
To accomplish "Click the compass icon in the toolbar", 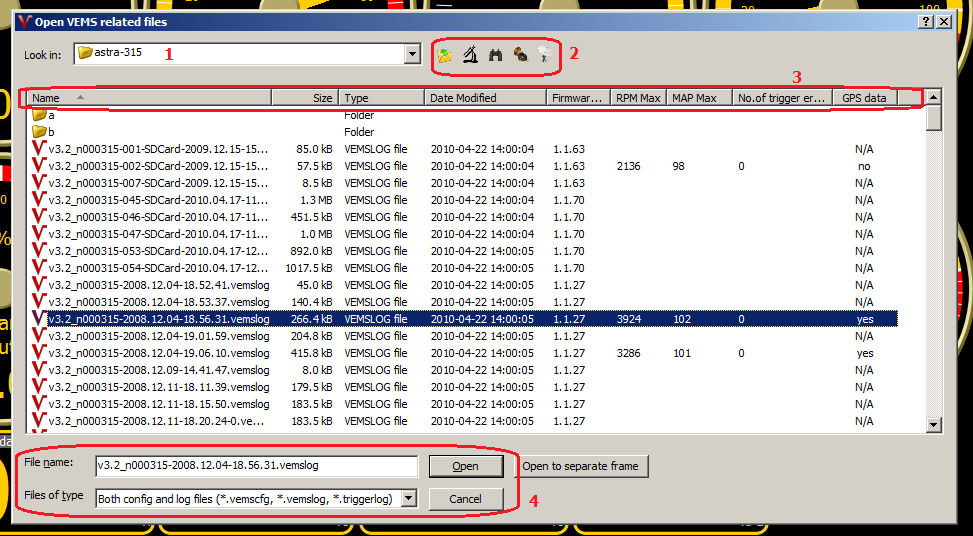I will (521, 55).
